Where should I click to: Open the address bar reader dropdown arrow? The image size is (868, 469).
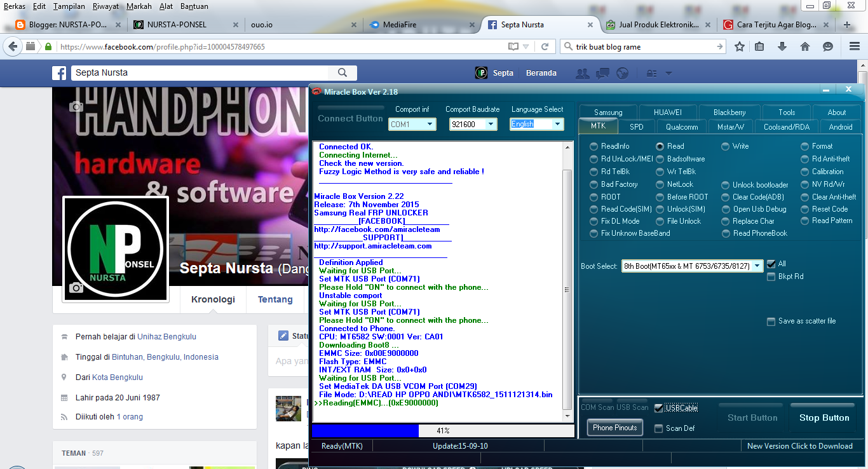(526, 47)
